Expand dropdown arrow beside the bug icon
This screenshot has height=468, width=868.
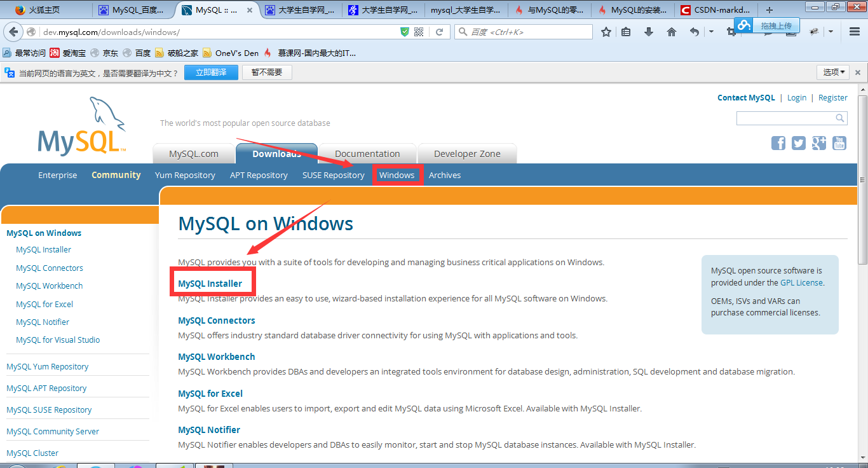[831, 32]
